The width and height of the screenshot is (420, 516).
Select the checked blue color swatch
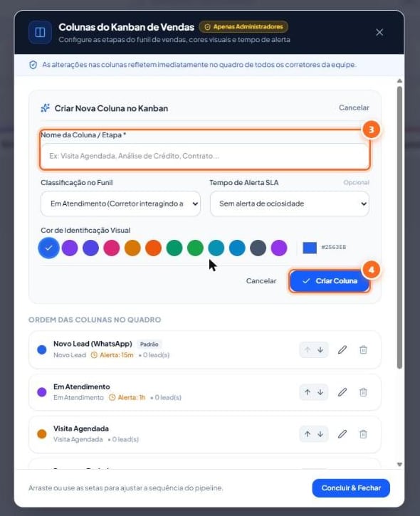click(48, 248)
